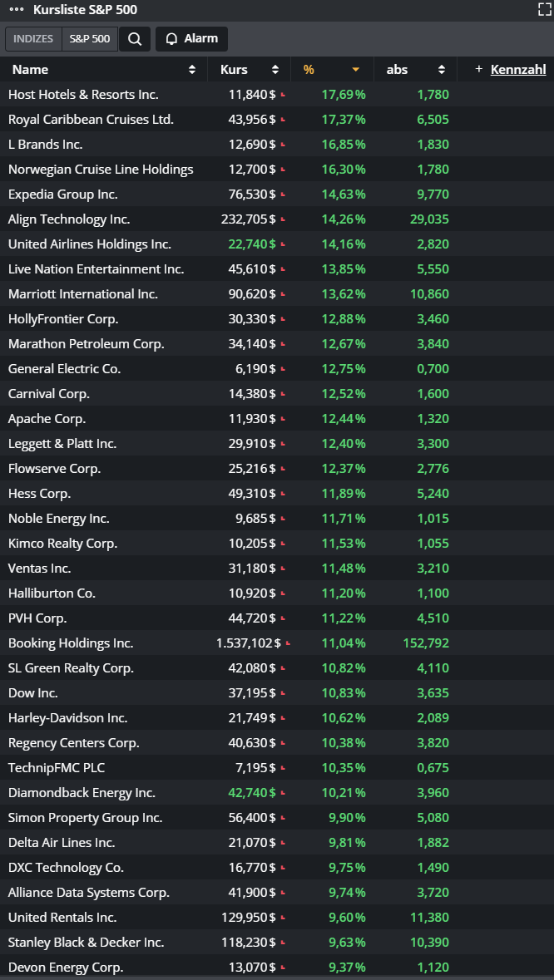Click the panel title Kursliste S&P 500
This screenshot has height=980, width=554.
85,10
